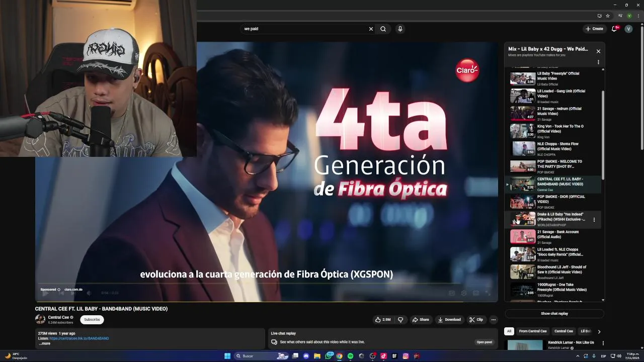Open WhatsApp from the taskbar
This screenshot has width=644, height=362.
329,356
